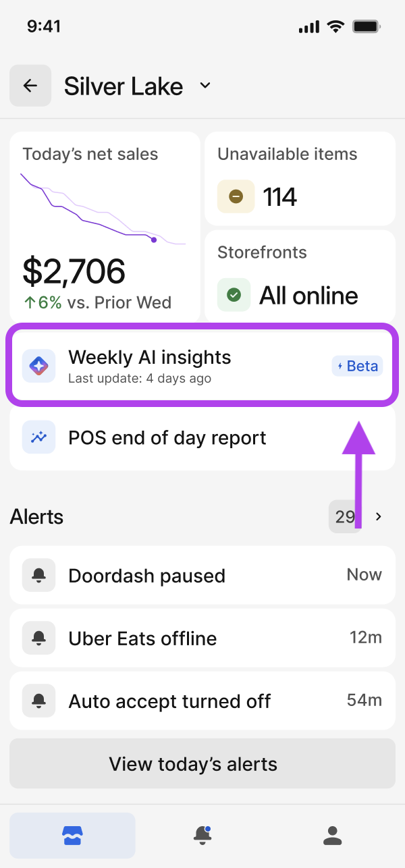The width and height of the screenshot is (405, 868).
Task: Open the profile person tab
Action: 332,836
